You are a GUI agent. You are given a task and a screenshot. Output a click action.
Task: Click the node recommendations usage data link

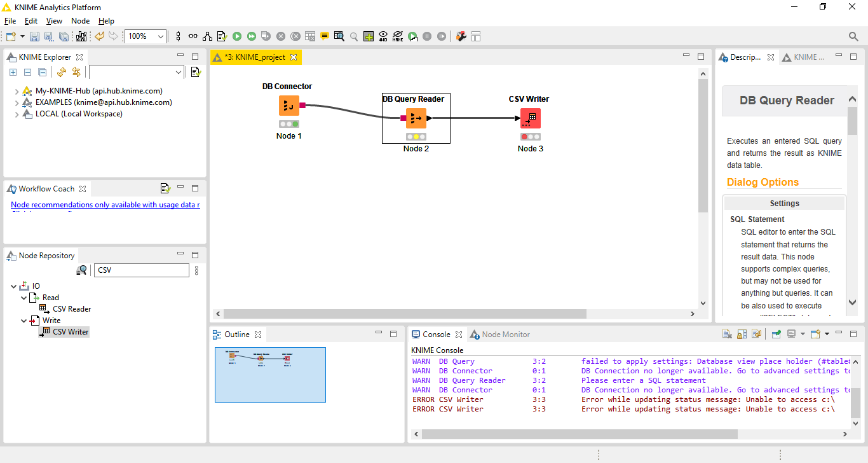pos(105,205)
